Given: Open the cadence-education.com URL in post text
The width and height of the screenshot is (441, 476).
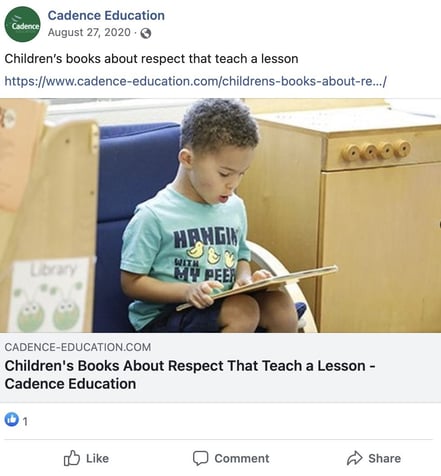Looking at the screenshot, I should click(x=195, y=81).
